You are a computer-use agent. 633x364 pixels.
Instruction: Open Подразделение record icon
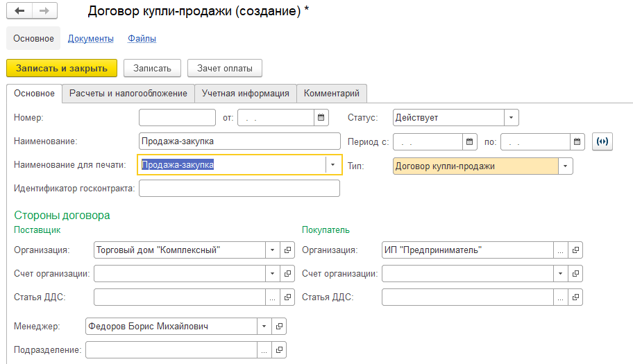(279, 350)
